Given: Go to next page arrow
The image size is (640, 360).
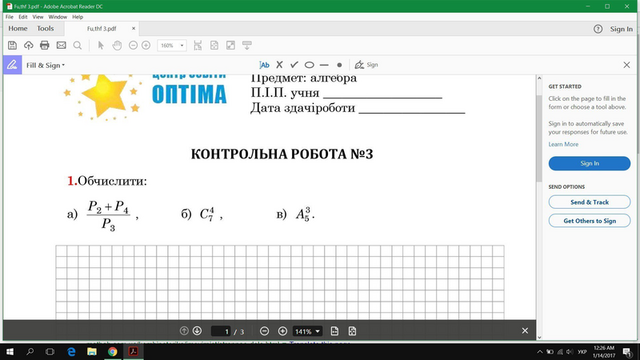Looking at the screenshot, I should (x=197, y=331).
